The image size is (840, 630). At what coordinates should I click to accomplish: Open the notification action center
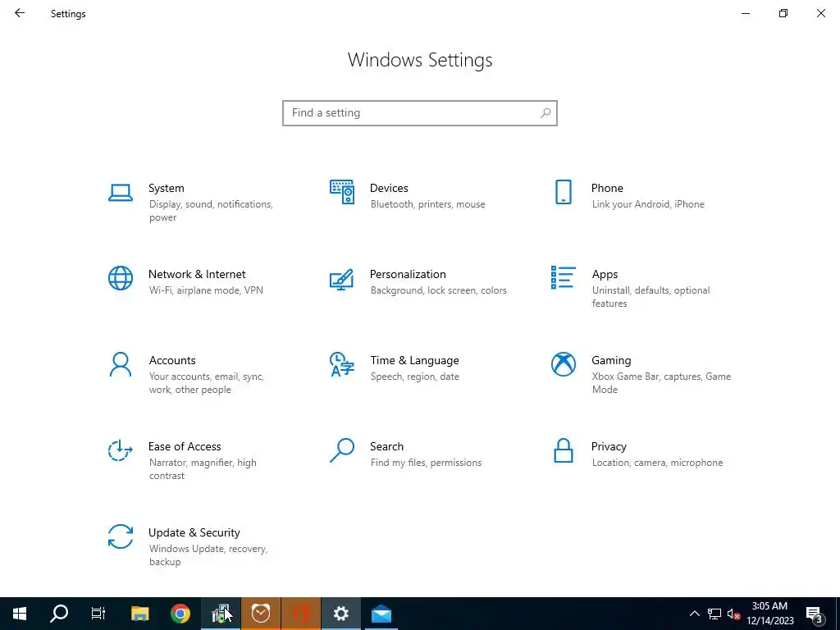point(815,614)
